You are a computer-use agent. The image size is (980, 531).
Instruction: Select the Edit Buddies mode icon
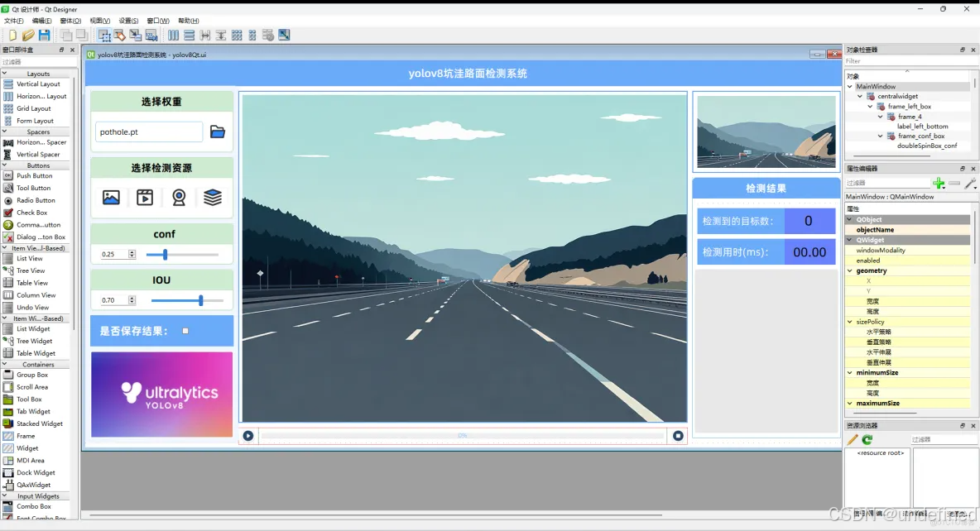tap(136, 36)
